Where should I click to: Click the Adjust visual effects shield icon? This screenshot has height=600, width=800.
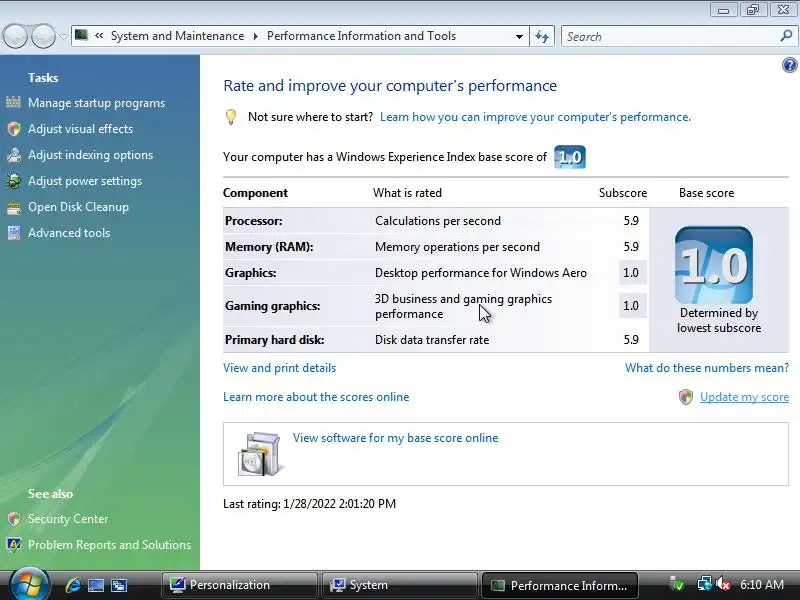[x=14, y=129]
